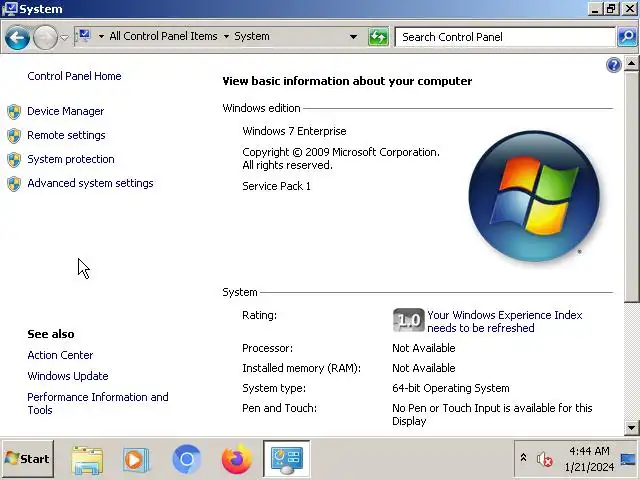Screen dimensions: 640x480
Task: Click the Windows 7 Enterprise edition text
Action: click(294, 131)
